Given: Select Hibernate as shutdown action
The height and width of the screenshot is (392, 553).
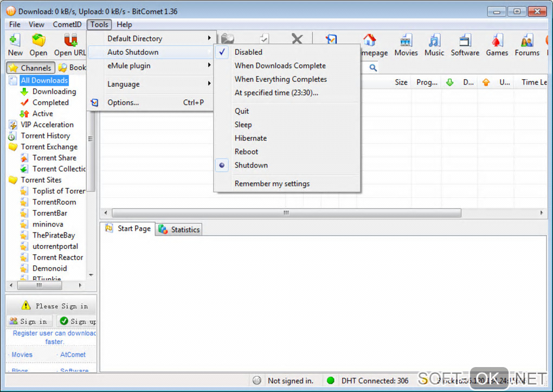Looking at the screenshot, I should [287, 138].
